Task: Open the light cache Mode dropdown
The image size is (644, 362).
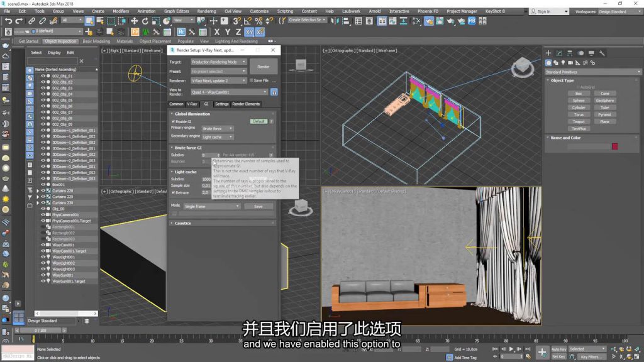Action: click(211, 206)
